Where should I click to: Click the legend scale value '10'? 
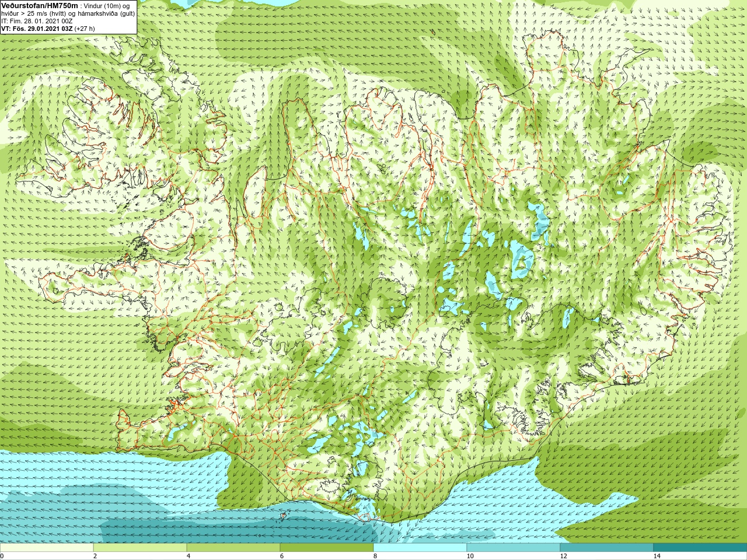click(x=470, y=556)
